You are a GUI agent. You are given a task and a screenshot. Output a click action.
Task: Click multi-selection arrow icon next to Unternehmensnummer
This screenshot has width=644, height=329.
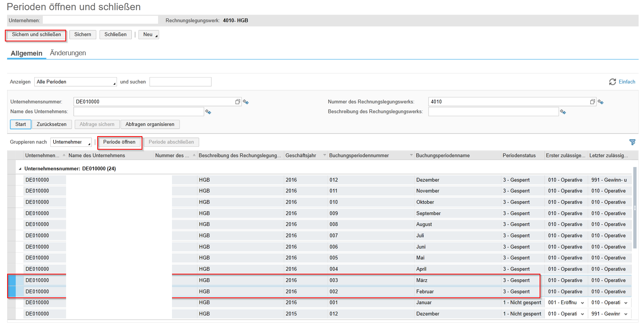pos(246,102)
